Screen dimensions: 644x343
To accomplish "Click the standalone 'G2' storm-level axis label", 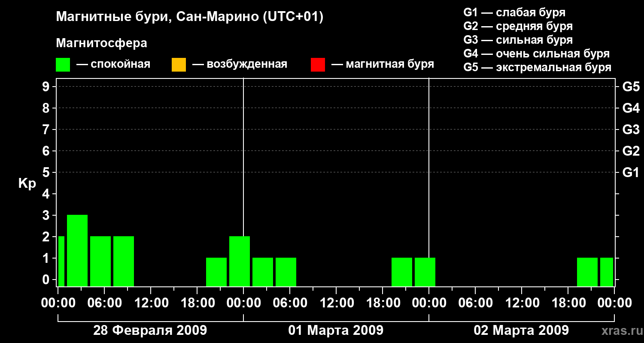I will 631,151.
